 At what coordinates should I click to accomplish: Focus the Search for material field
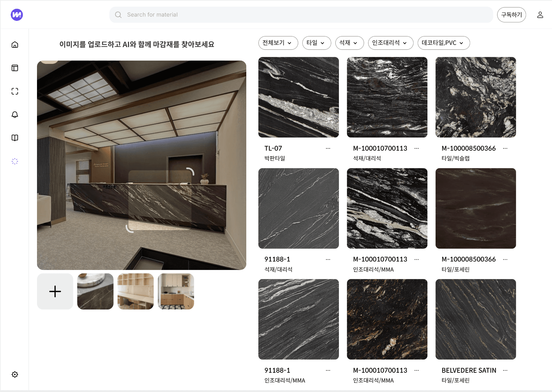[301, 15]
